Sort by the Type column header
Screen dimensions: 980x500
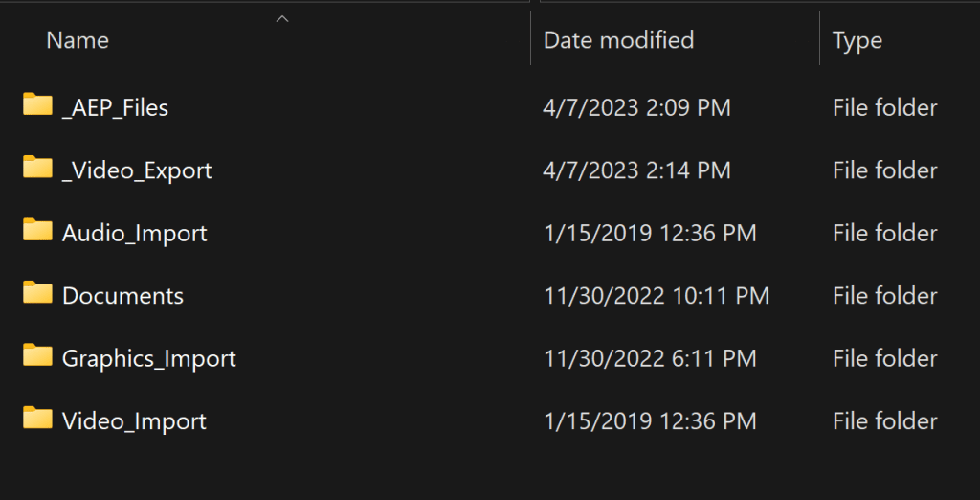tap(857, 41)
